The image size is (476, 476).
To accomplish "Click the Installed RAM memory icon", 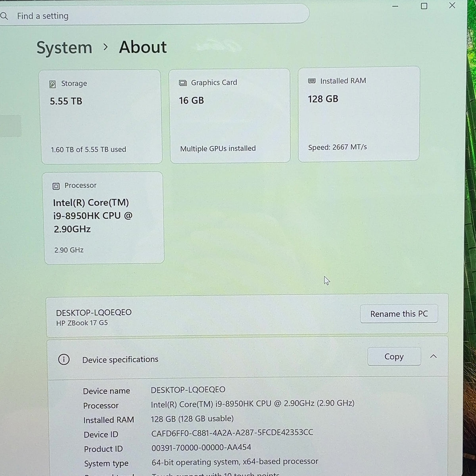I will click(x=312, y=81).
